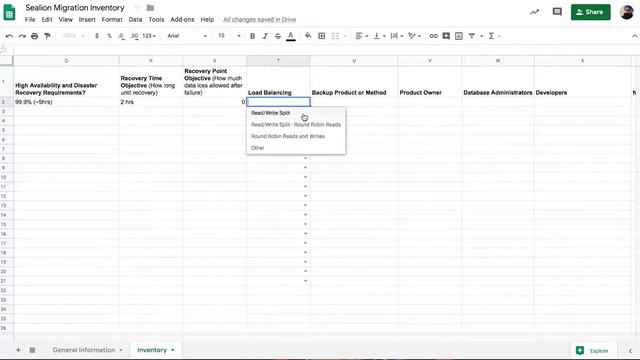Open the fill color picker
This screenshot has height=360, width=640.
308,36
